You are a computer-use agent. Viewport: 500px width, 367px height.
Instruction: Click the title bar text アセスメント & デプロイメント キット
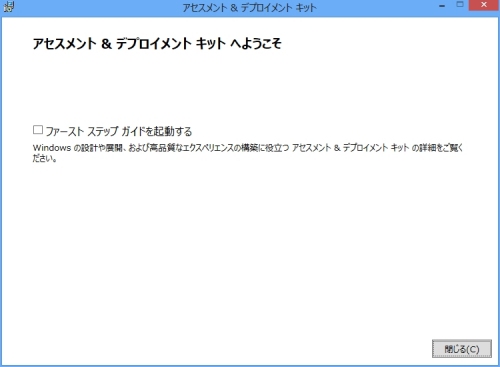pyautogui.click(x=249, y=7)
